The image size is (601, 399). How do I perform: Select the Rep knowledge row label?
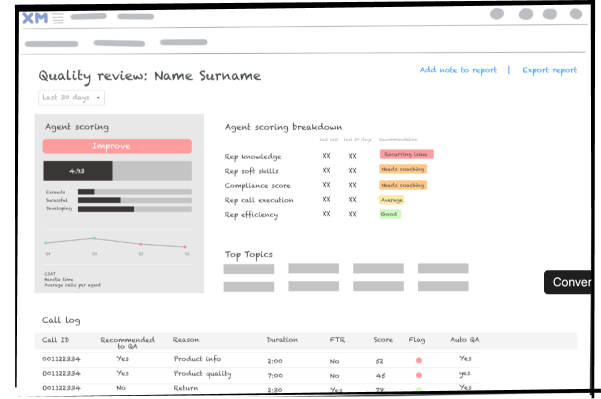253,157
